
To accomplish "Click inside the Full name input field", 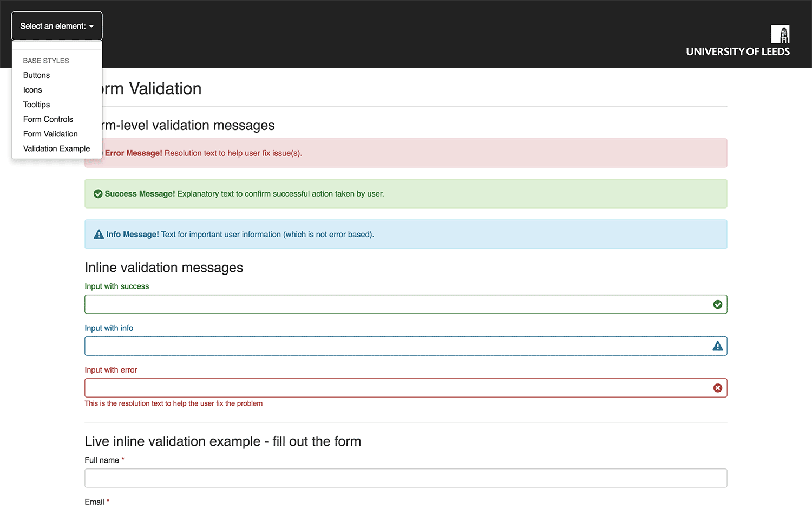I will (405, 478).
